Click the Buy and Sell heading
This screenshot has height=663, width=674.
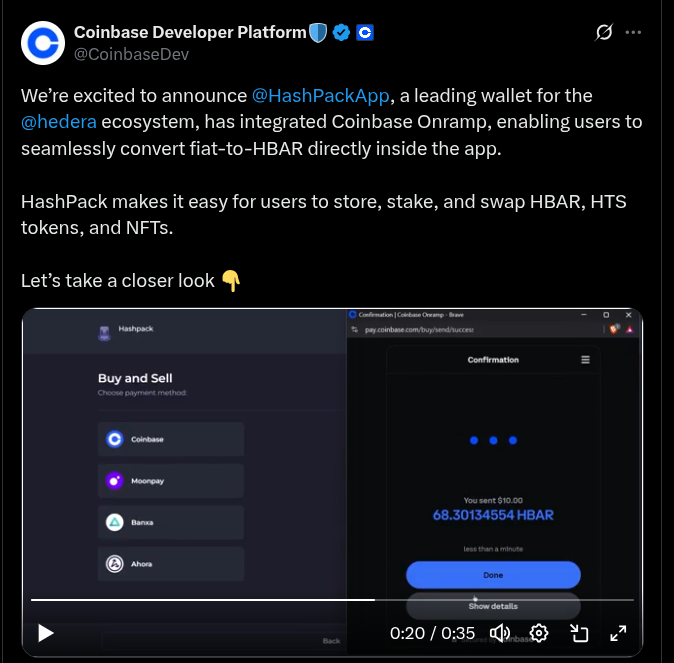click(135, 378)
